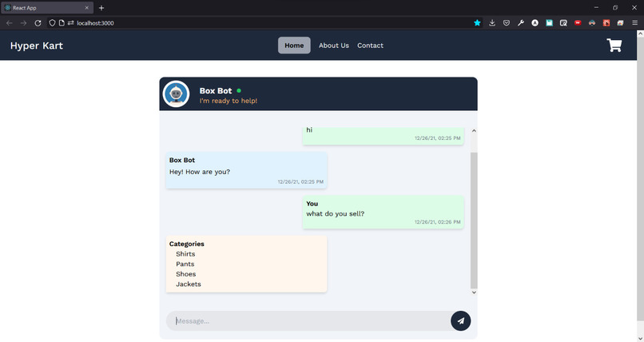Viewport: 644px width, 342px height.
Task: Click the 02:25 PM timestamp under Box Bot message
Action: tap(300, 181)
